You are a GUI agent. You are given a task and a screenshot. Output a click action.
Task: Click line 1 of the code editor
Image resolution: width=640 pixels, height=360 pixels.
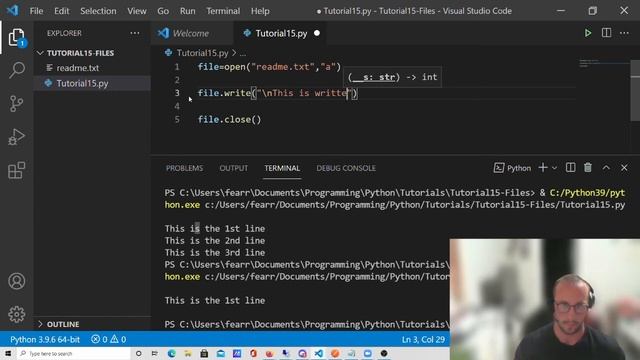click(269, 67)
